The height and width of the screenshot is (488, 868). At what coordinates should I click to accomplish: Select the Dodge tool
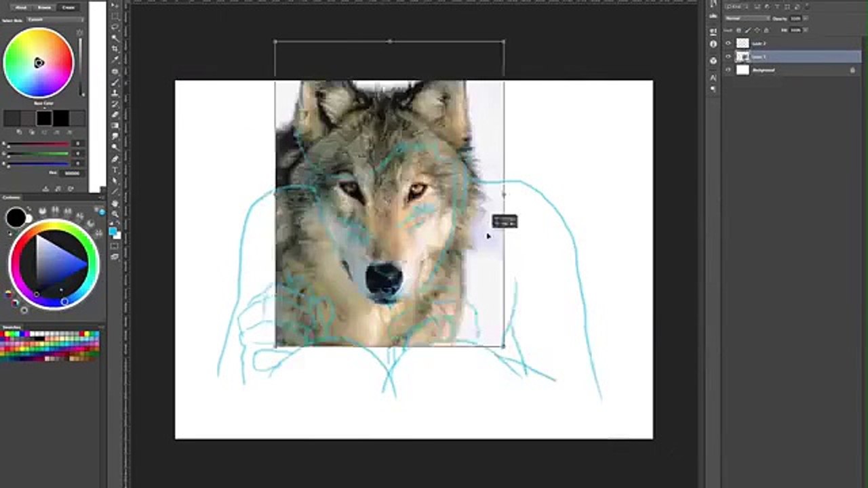(115, 147)
